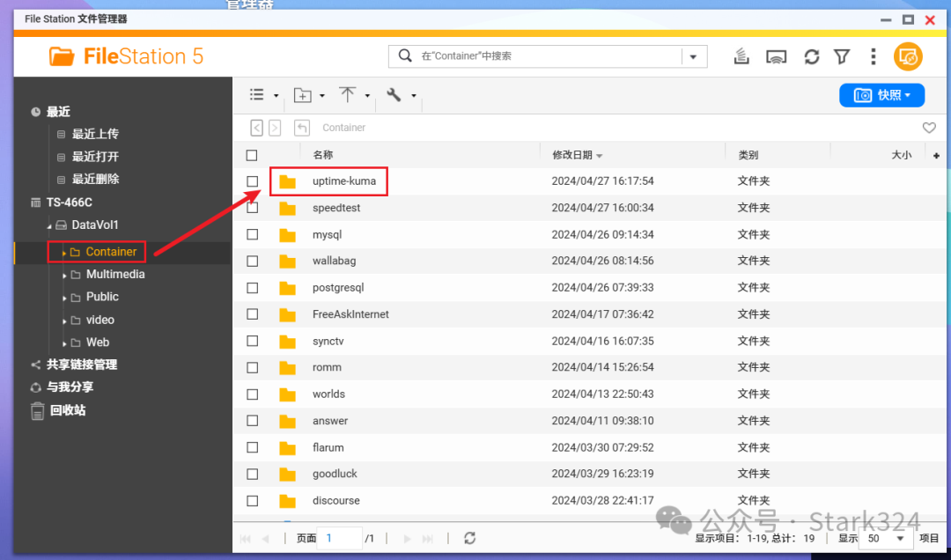Screen dimensions: 951x560
Task: Open the search options dropdown arrow
Action: click(x=693, y=57)
